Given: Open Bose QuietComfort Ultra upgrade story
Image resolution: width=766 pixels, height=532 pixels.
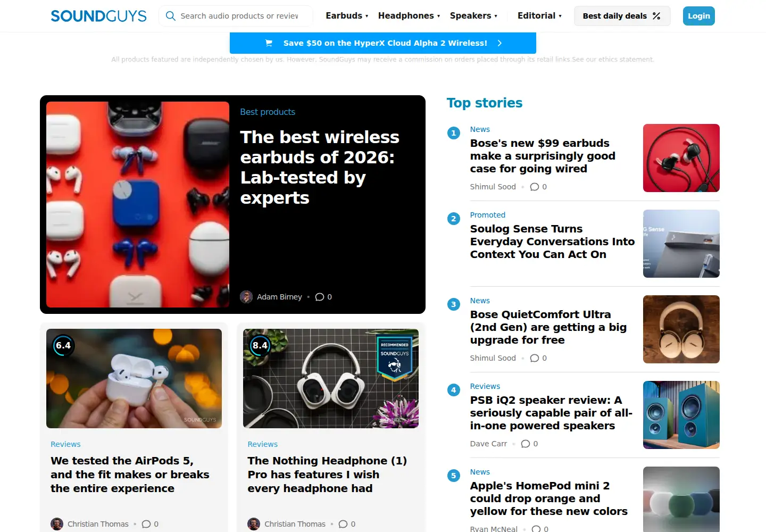Looking at the screenshot, I should (548, 327).
